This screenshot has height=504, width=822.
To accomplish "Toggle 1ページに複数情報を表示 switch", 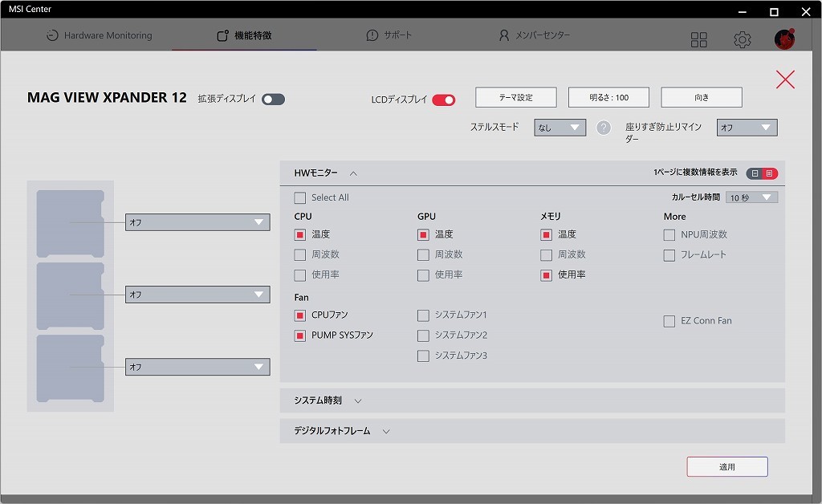I will tap(762, 173).
